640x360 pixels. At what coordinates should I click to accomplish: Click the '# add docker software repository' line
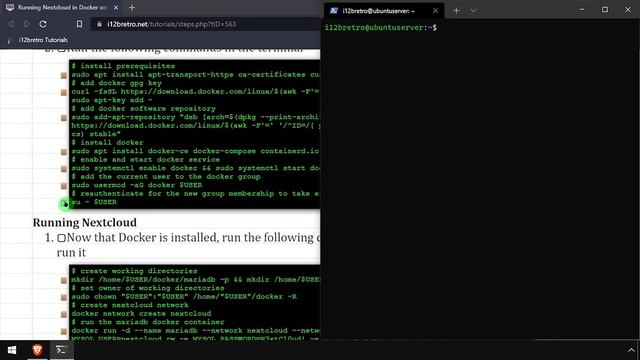pos(144,109)
